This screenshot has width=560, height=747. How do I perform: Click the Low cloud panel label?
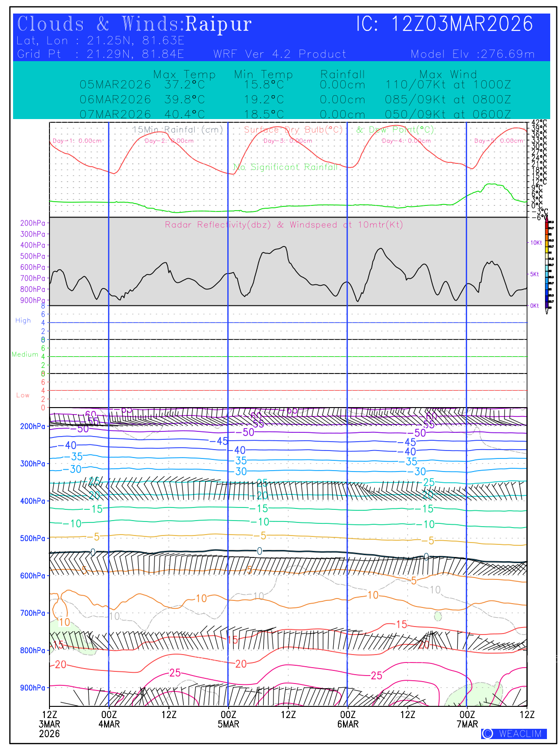point(23,395)
